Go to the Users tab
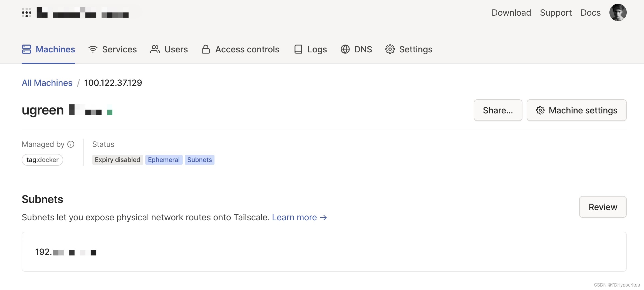 click(x=169, y=49)
